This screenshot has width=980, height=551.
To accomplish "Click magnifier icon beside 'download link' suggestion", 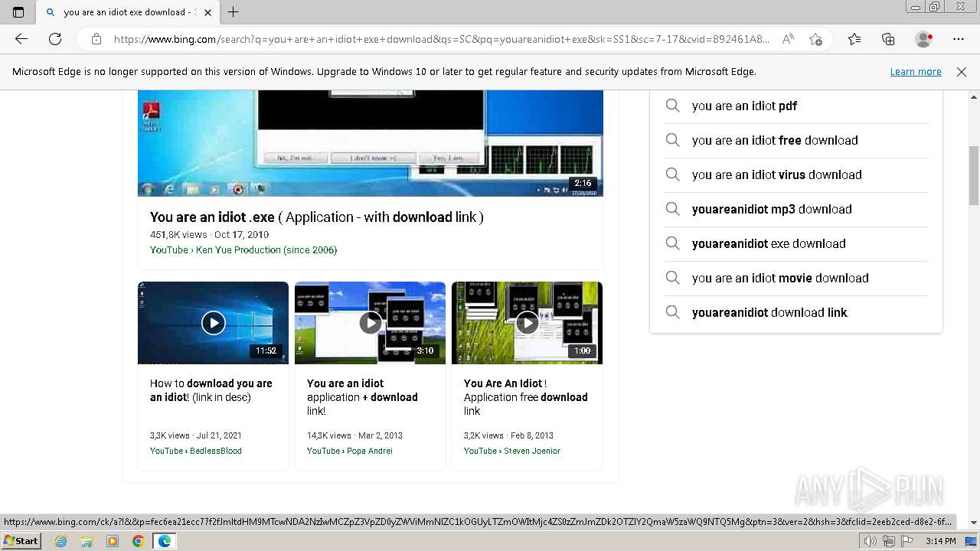I will coord(672,312).
